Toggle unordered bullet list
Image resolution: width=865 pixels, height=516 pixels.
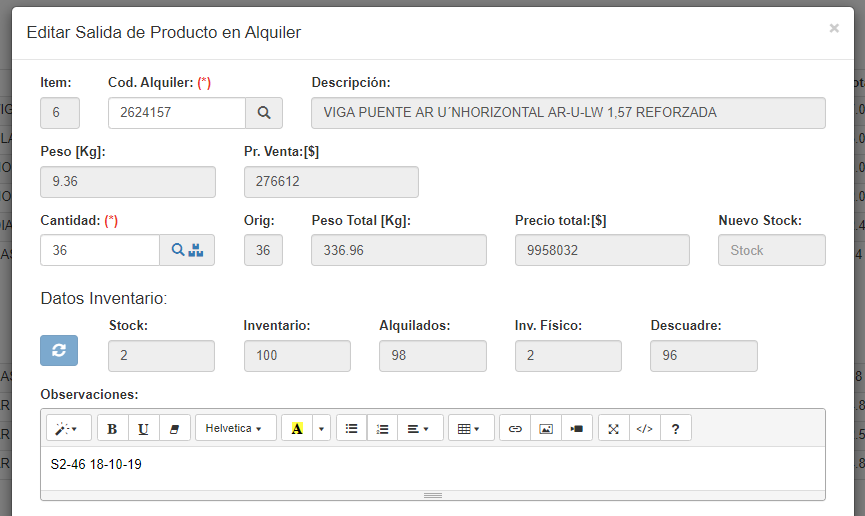tap(351, 428)
